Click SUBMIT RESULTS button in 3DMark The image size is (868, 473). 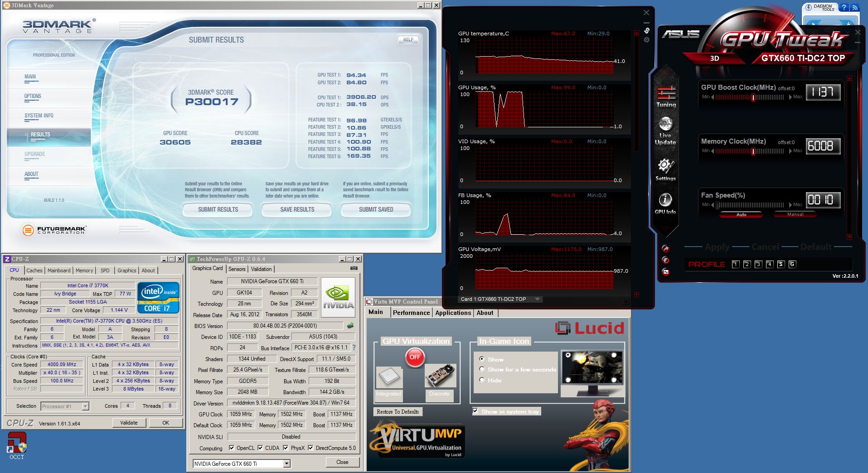tap(218, 209)
